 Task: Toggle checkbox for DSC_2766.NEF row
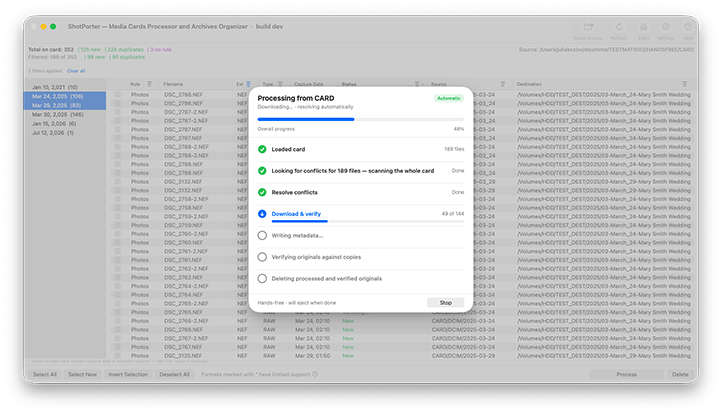point(118,330)
